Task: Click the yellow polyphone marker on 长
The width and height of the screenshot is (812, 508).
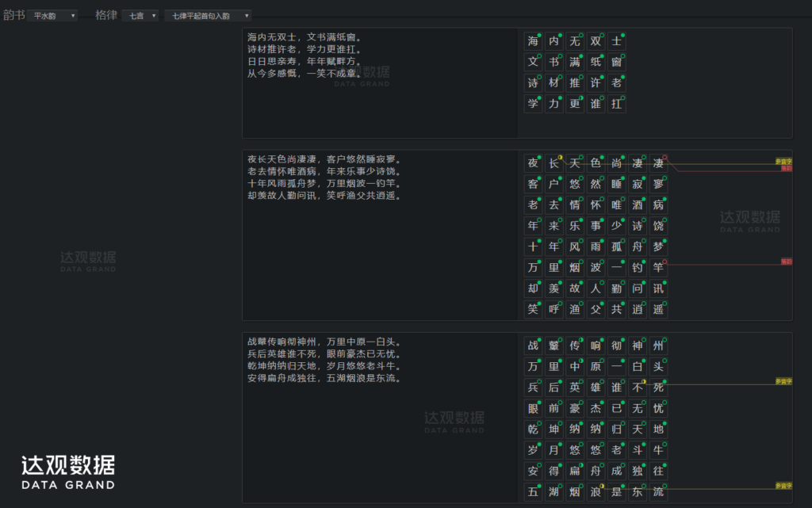Action: coord(561,156)
